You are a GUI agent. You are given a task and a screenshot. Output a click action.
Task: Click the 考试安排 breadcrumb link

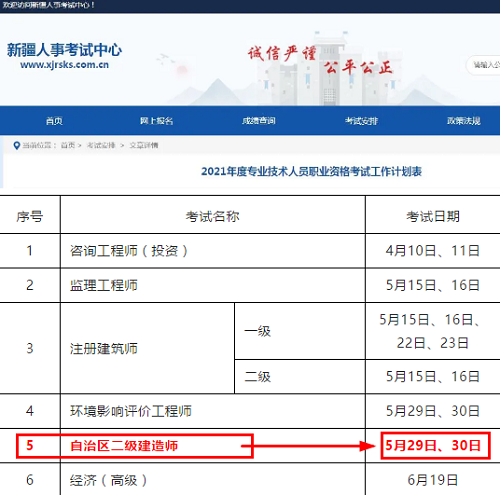[101, 145]
